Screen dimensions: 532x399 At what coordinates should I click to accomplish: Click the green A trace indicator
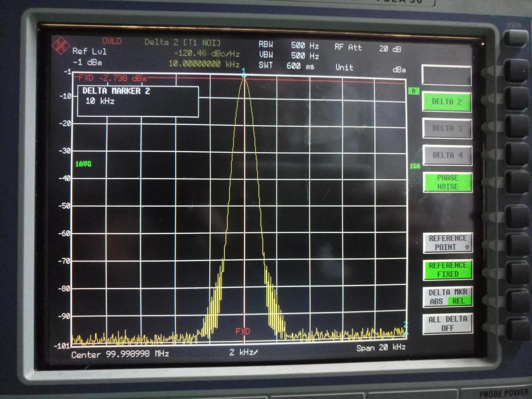click(x=414, y=91)
